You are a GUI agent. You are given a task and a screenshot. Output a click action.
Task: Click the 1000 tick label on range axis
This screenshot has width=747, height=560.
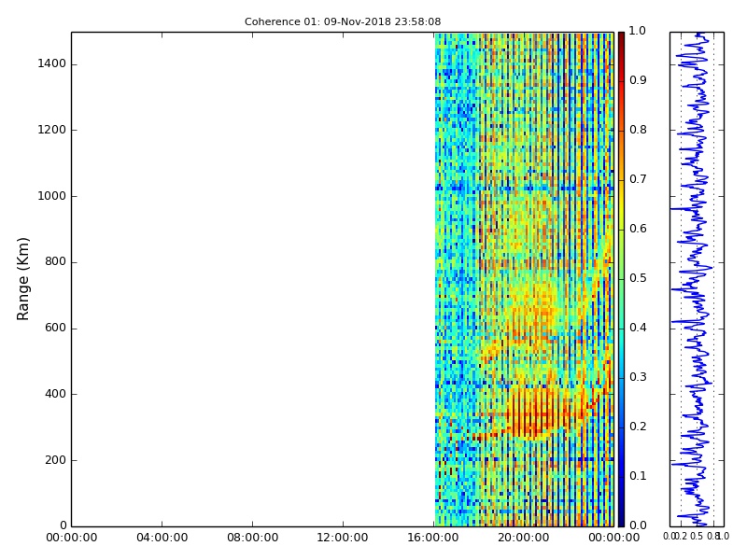pyautogui.click(x=52, y=196)
